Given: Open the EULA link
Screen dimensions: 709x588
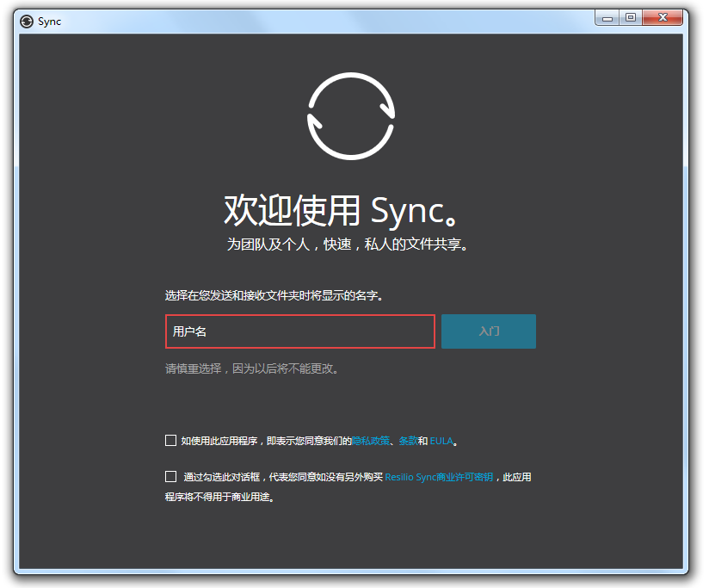Looking at the screenshot, I should click(441, 440).
